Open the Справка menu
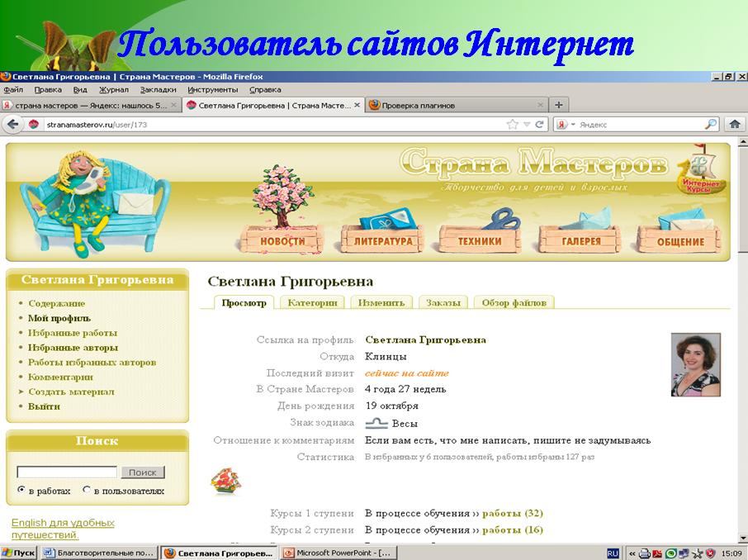748x560 pixels. coord(265,90)
